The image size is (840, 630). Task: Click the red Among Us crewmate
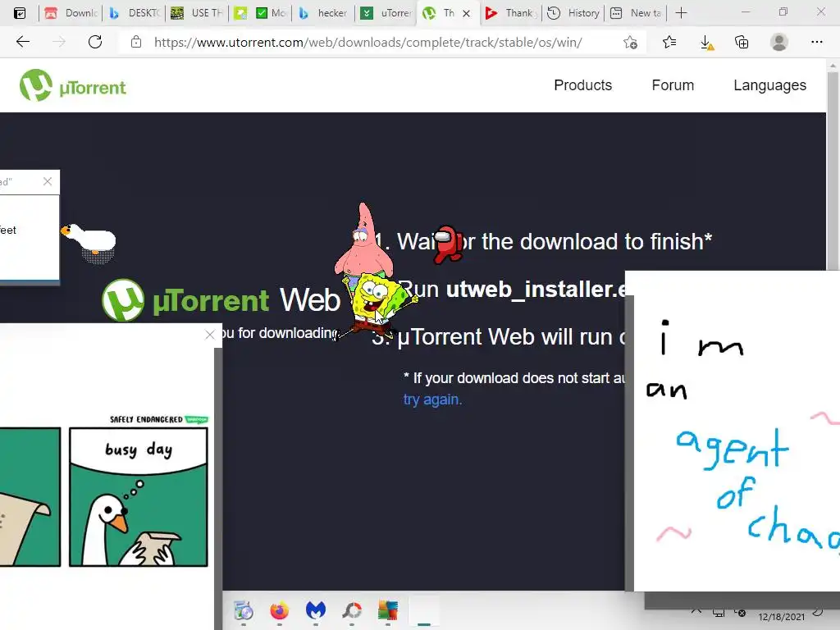448,244
